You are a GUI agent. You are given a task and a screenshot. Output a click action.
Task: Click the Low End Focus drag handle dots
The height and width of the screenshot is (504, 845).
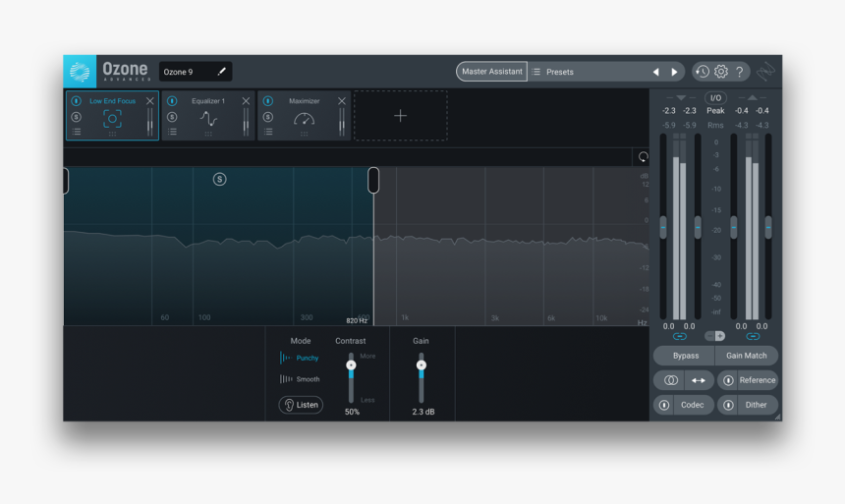pos(112,135)
